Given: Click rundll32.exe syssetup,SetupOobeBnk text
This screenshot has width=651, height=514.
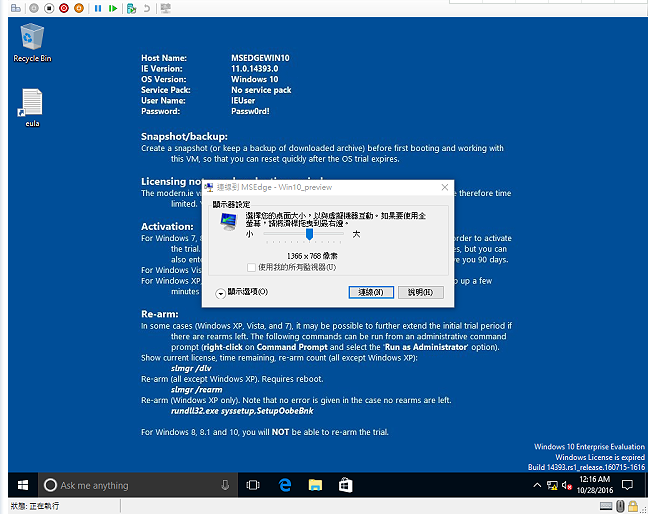Looking at the screenshot, I should pyautogui.click(x=242, y=411).
